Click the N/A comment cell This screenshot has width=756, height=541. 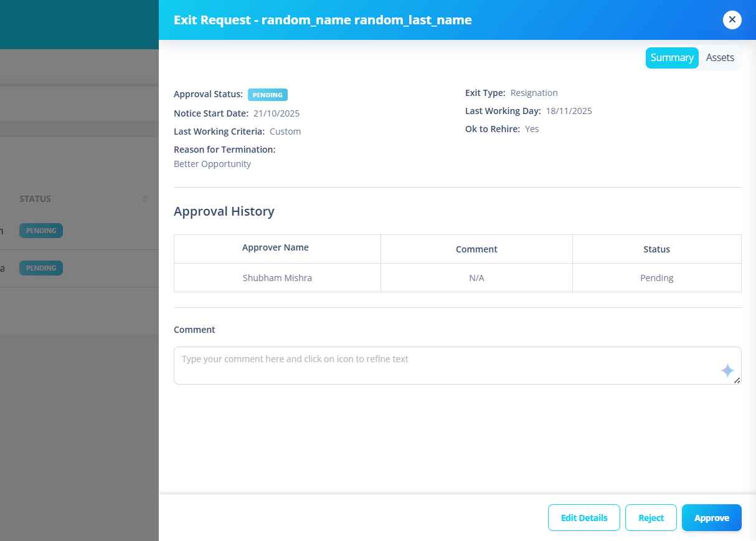[x=476, y=278]
